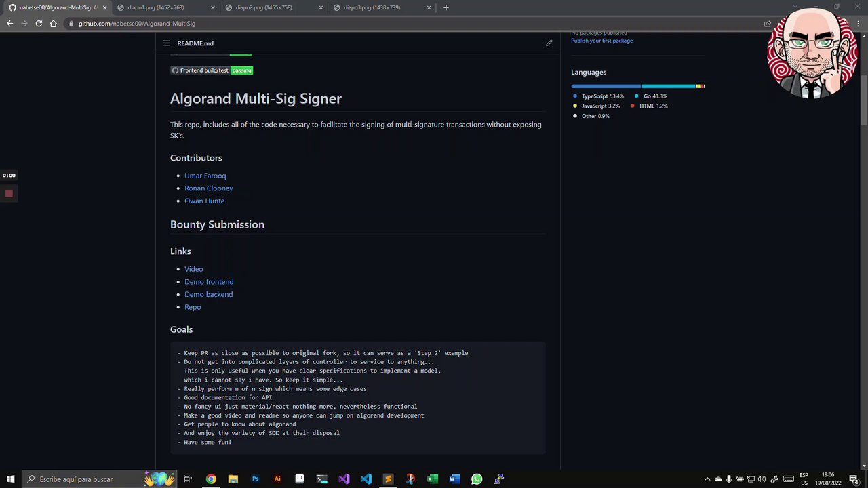Open the touch keyboard tray icon

tap(789, 479)
